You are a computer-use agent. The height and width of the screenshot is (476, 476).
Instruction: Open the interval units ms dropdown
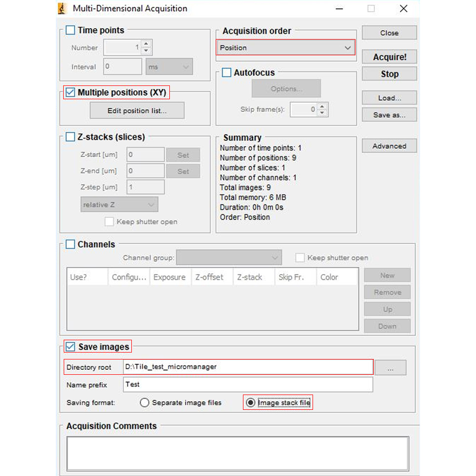pos(169,67)
